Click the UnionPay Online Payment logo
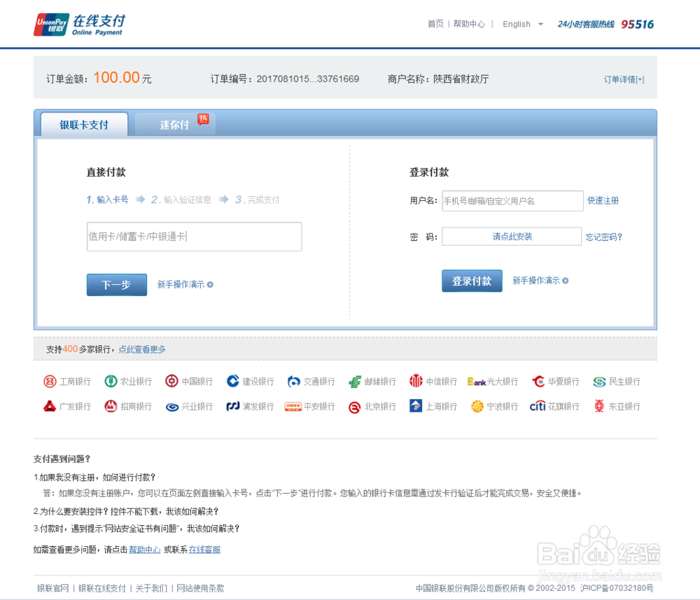Viewport: 700px width, 600px height. click(x=80, y=25)
